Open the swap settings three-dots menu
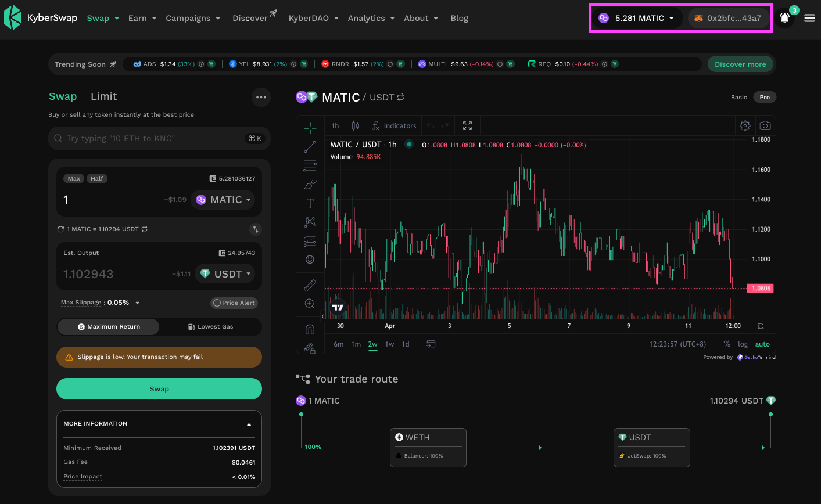This screenshot has width=821, height=504. (261, 98)
